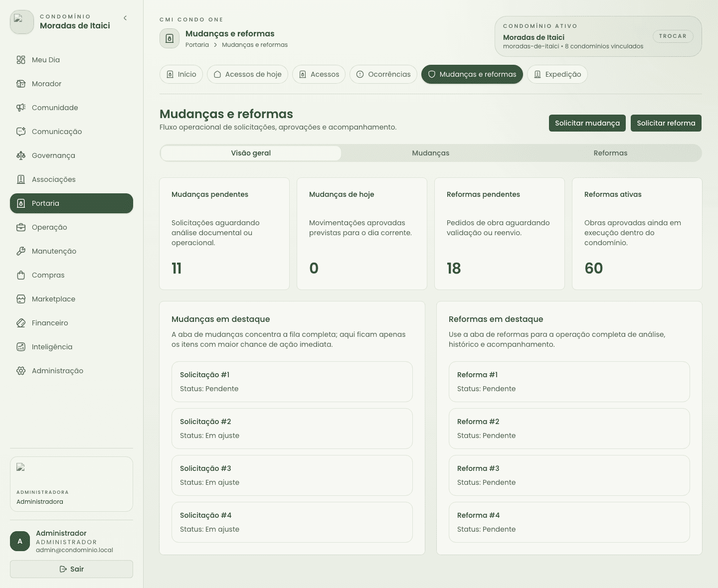The image size is (718, 588).
Task: Open the Expedição tab
Action: point(557,74)
